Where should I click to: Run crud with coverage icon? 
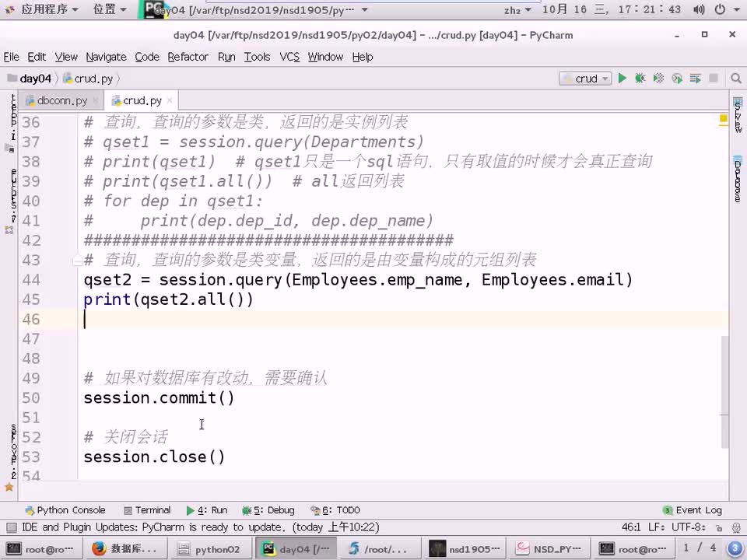(x=658, y=79)
